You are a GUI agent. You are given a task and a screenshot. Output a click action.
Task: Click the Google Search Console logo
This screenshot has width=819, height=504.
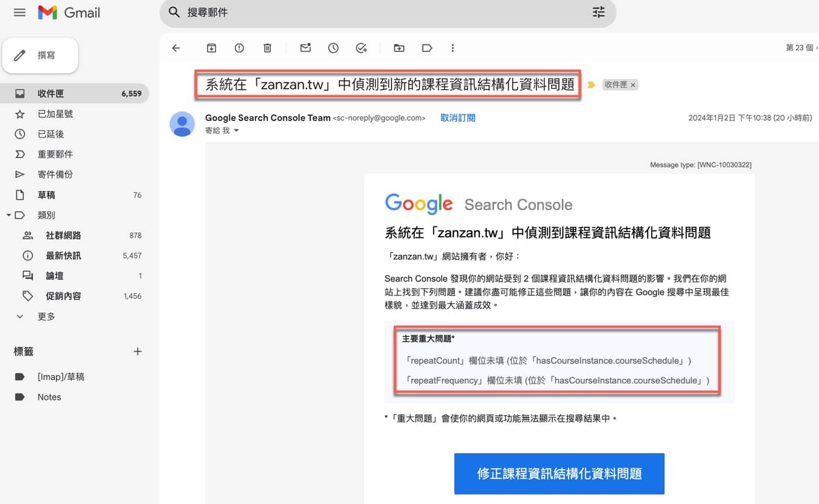pyautogui.click(x=479, y=204)
